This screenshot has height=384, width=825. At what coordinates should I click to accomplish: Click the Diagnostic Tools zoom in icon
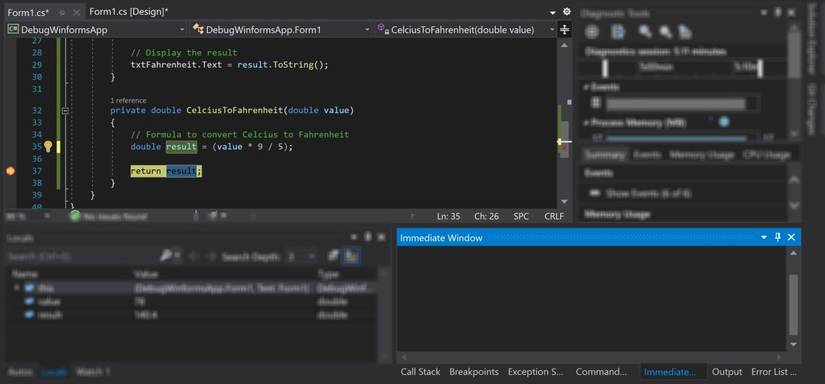[645, 32]
